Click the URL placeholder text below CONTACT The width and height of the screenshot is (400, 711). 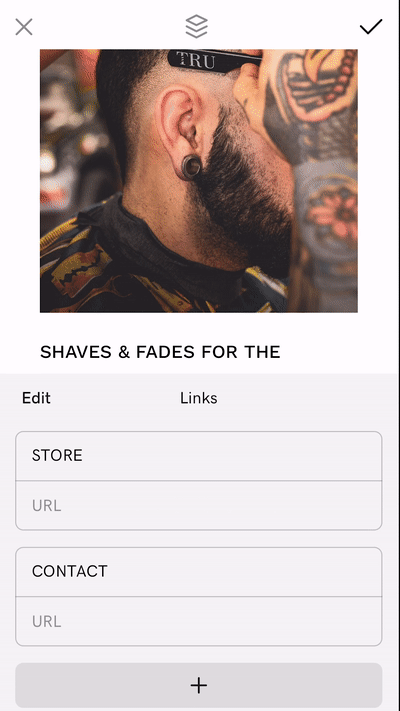[x=46, y=621]
